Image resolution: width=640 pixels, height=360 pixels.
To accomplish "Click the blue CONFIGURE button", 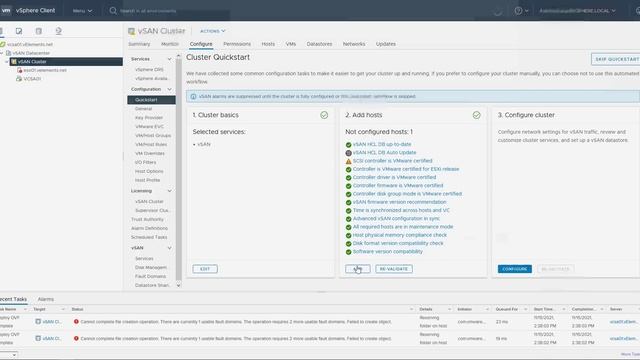I will [x=515, y=269].
